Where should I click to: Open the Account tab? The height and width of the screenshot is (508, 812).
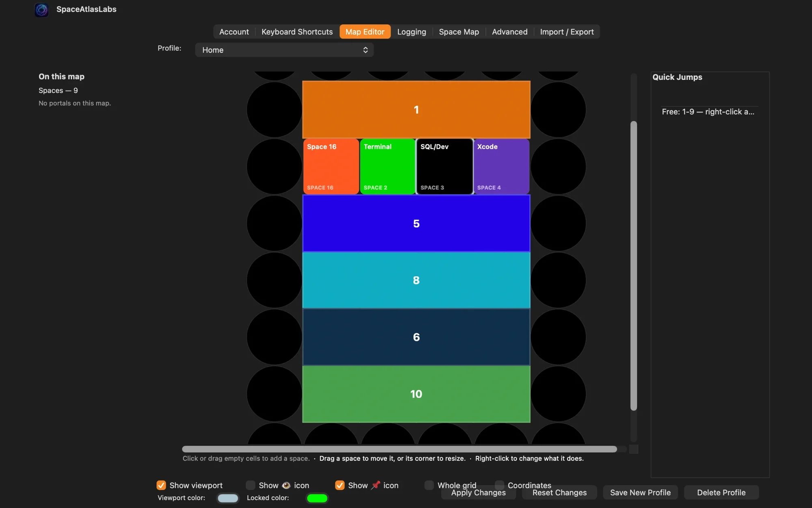pos(234,32)
